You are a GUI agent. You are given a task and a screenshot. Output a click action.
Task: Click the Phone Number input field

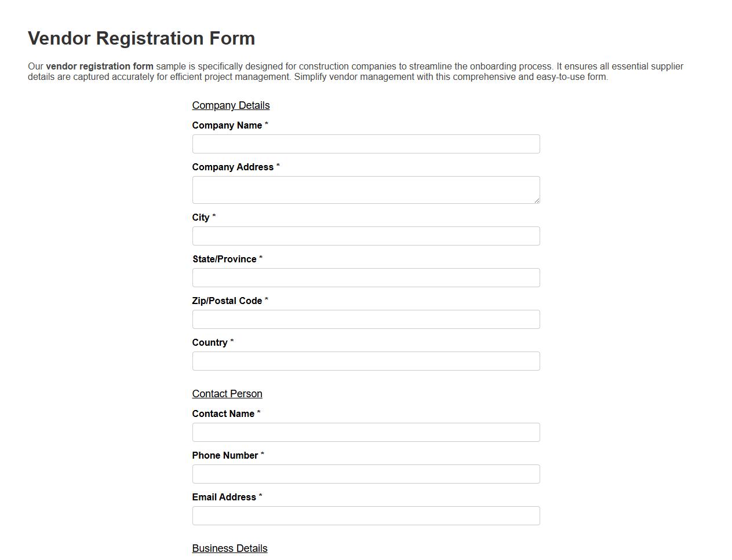pos(366,474)
